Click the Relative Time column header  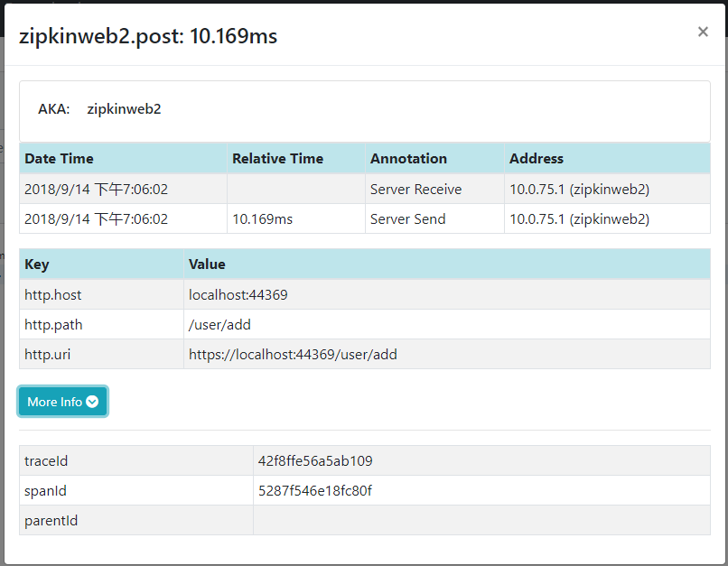click(277, 159)
